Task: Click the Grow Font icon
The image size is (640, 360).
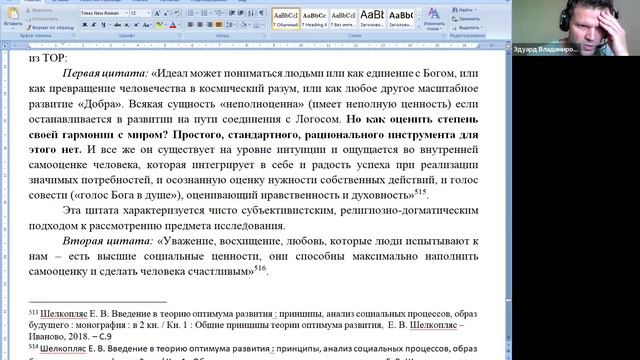Action: point(157,13)
